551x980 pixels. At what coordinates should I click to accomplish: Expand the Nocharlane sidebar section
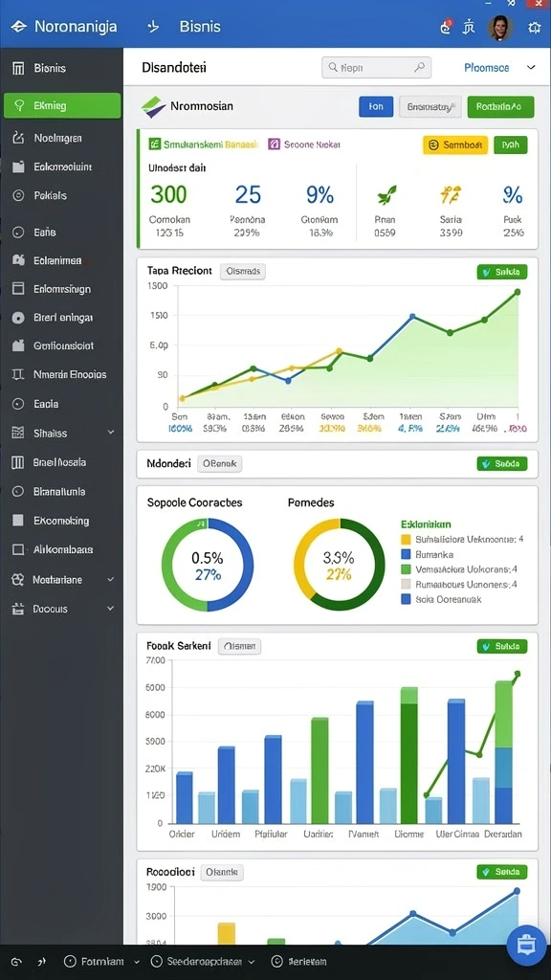[x=111, y=579]
